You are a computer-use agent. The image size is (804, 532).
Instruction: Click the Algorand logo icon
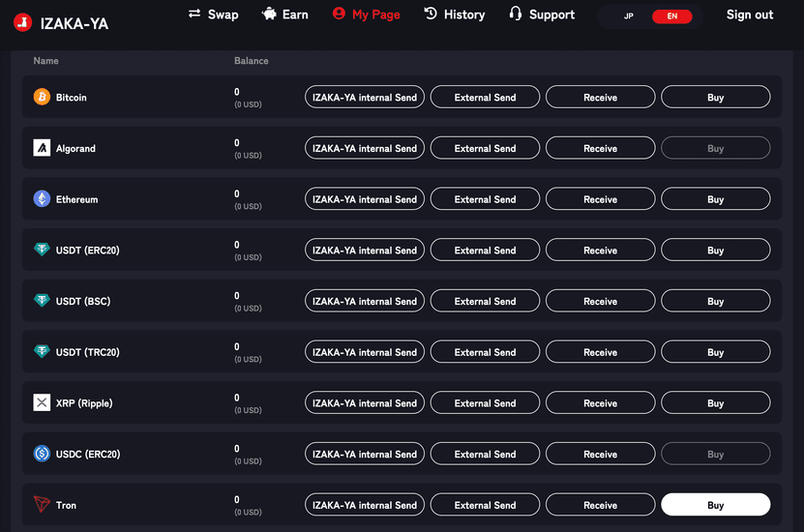click(42, 148)
